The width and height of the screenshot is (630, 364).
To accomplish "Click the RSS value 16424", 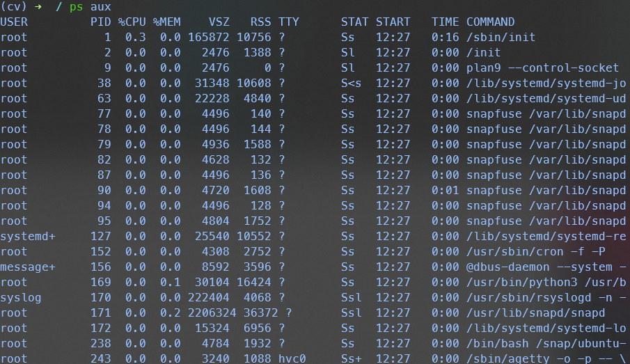I will tap(254, 282).
